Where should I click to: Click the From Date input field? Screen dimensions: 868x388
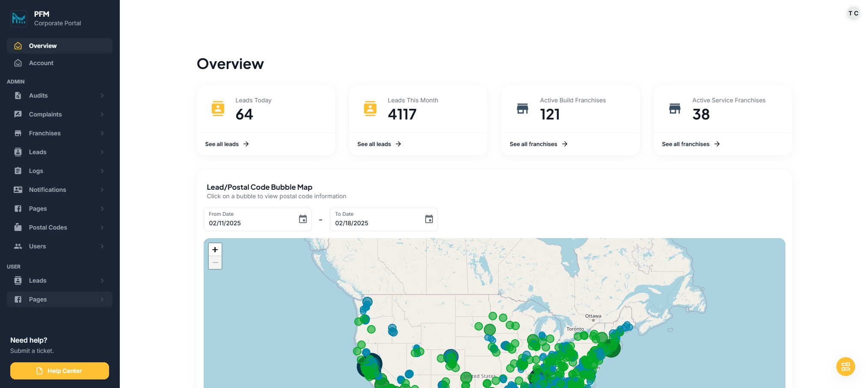click(x=250, y=223)
